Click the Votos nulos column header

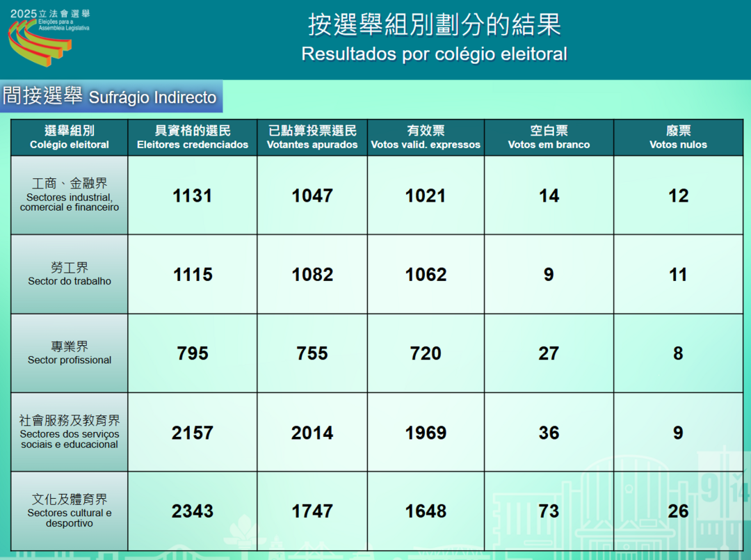(x=678, y=137)
